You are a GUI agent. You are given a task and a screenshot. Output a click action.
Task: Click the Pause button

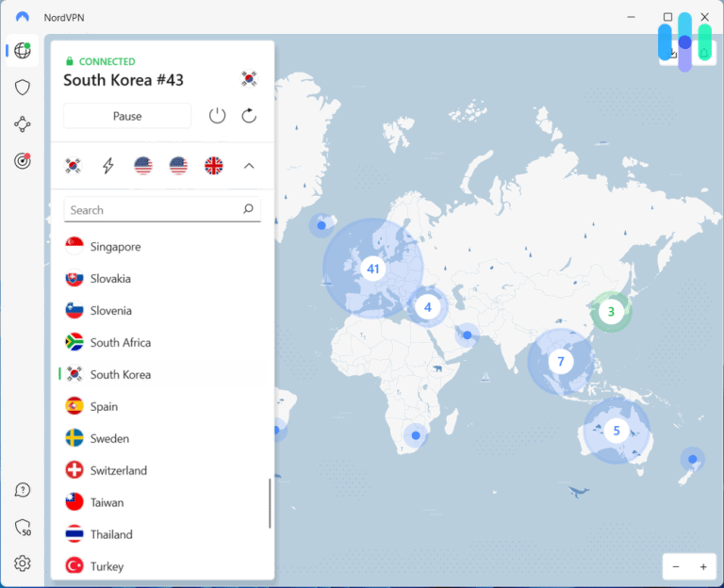(127, 116)
